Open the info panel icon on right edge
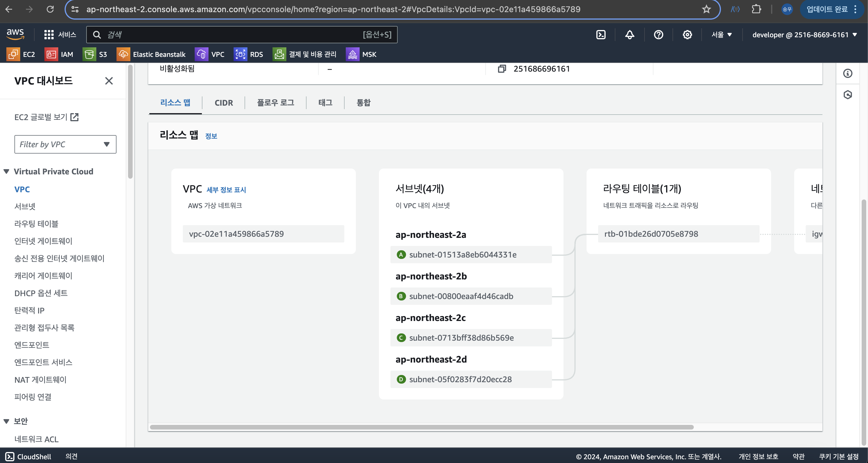The width and height of the screenshot is (868, 463). coord(848,74)
